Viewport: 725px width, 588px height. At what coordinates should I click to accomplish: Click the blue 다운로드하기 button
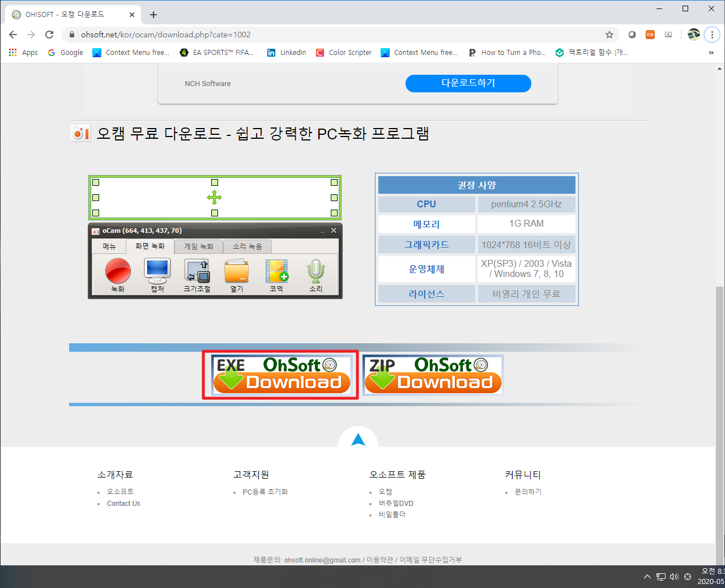468,83
